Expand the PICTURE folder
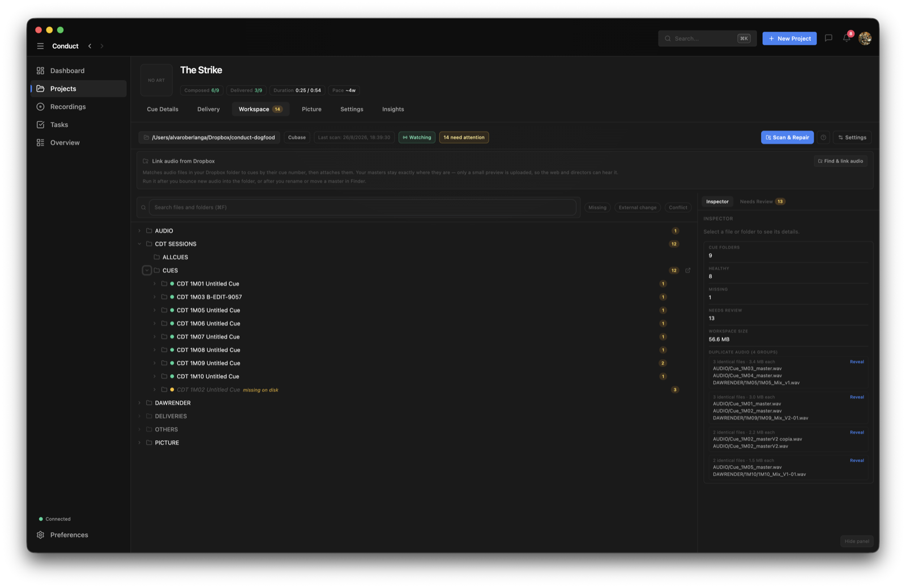Image resolution: width=906 pixels, height=588 pixels. point(139,443)
